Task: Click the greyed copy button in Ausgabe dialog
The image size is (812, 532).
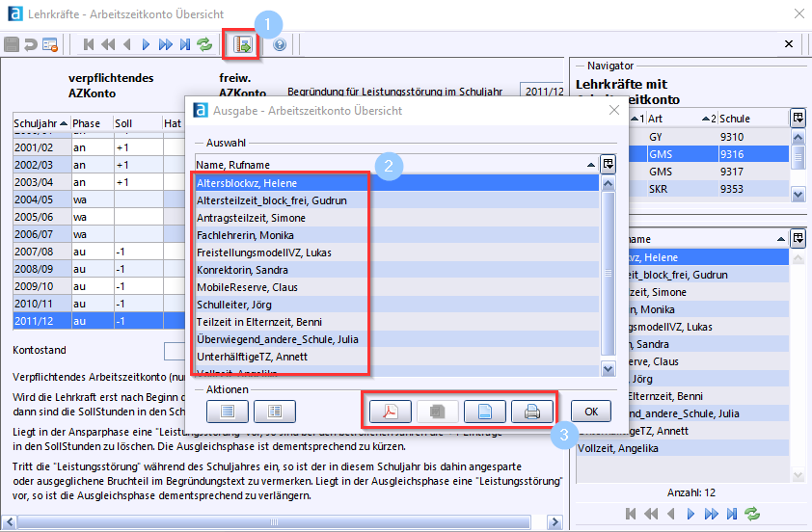Action: (437, 412)
